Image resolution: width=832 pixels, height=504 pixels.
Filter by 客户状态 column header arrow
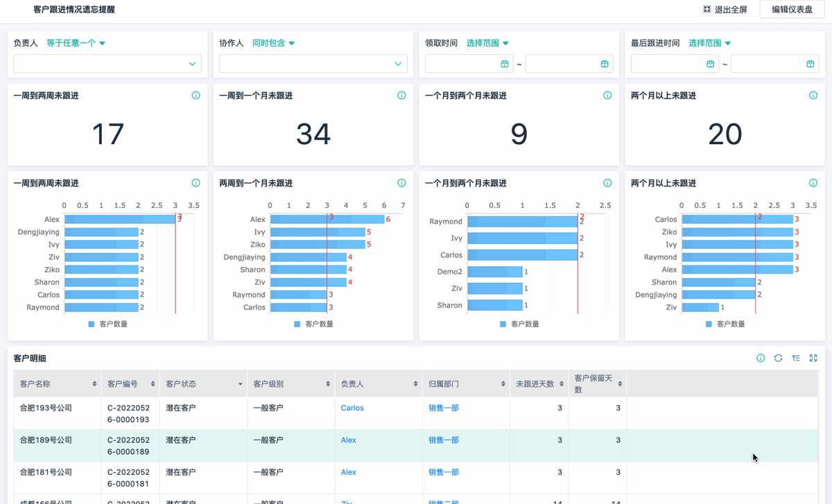point(241,384)
